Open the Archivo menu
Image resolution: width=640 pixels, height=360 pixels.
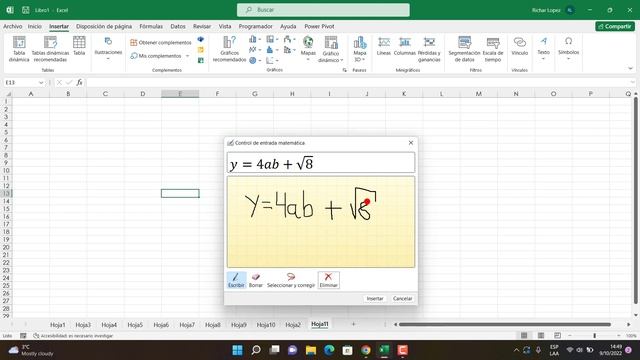pyautogui.click(x=13, y=26)
